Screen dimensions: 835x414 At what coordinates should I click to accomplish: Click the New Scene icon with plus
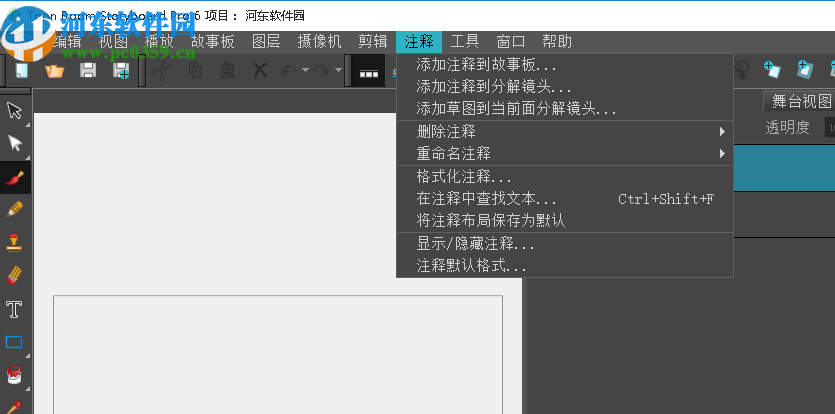[805, 70]
